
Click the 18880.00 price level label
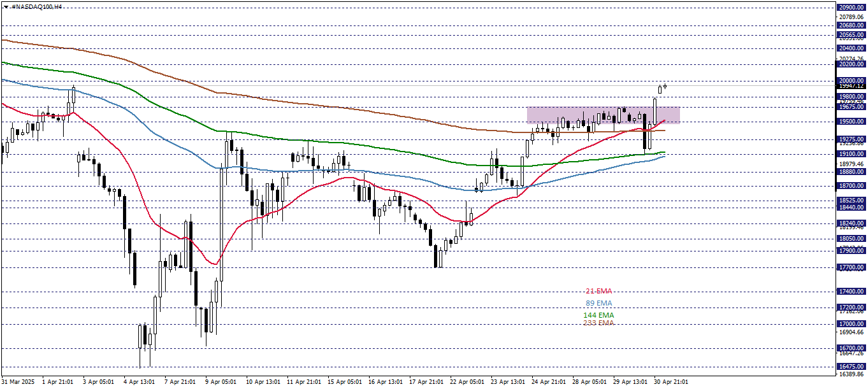point(851,172)
